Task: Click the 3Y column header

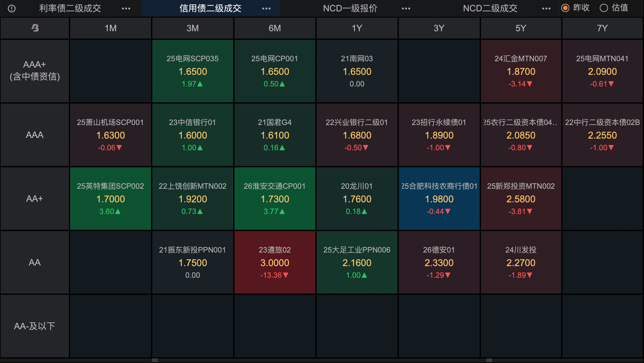Action: coord(439,28)
